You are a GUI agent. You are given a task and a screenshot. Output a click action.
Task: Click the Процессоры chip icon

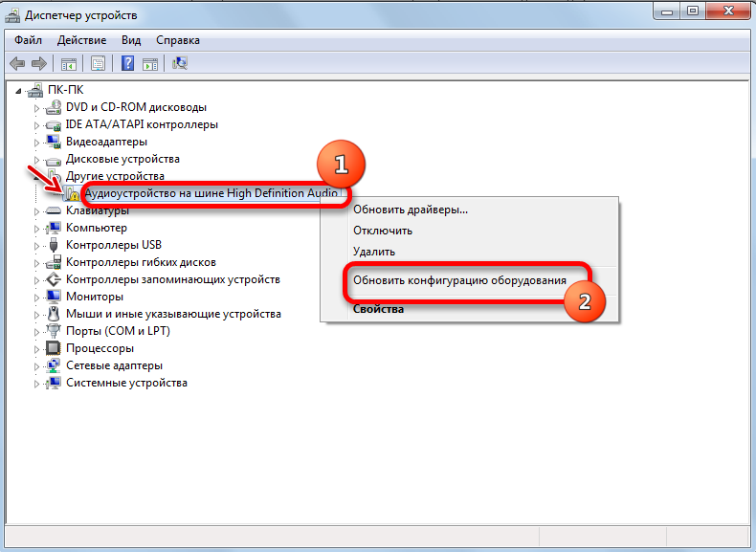tap(53, 348)
